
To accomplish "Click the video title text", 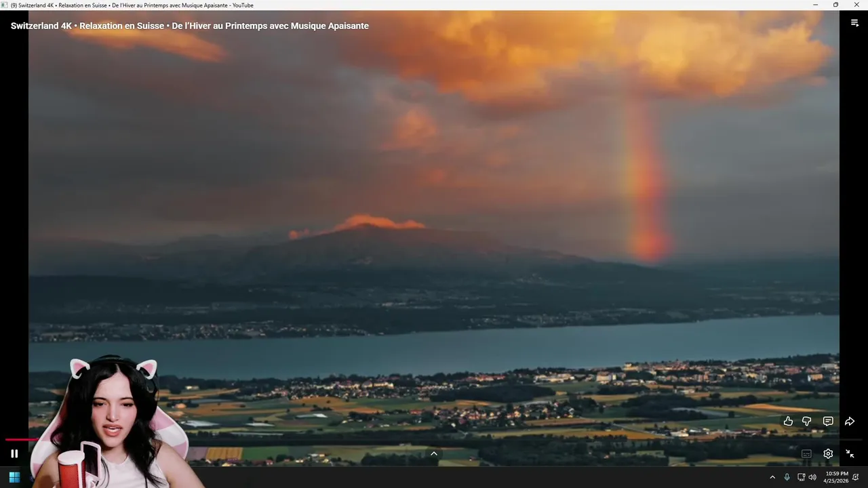I will click(x=190, y=26).
